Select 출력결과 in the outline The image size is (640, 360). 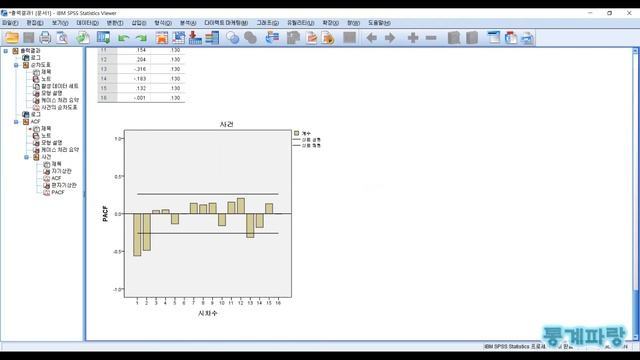click(30, 51)
